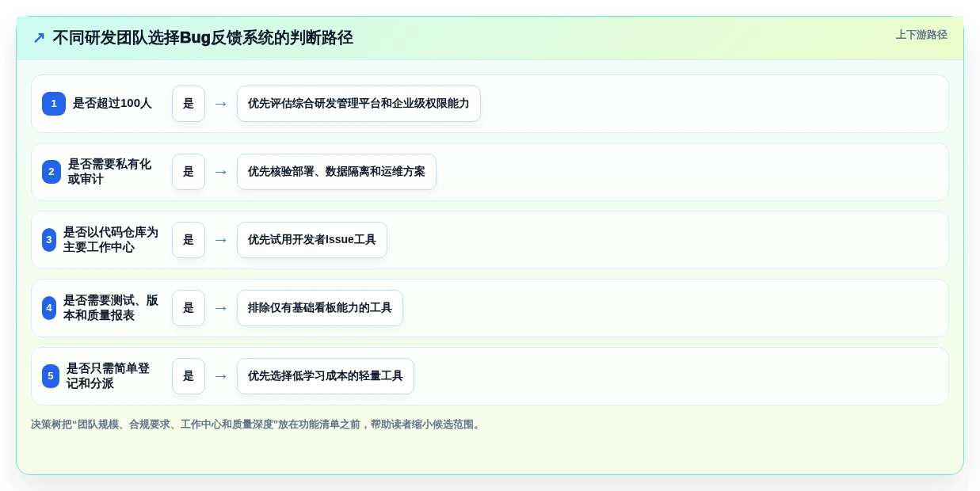Click step number badge 1
Screen dimensions: 980x491
pos(54,104)
